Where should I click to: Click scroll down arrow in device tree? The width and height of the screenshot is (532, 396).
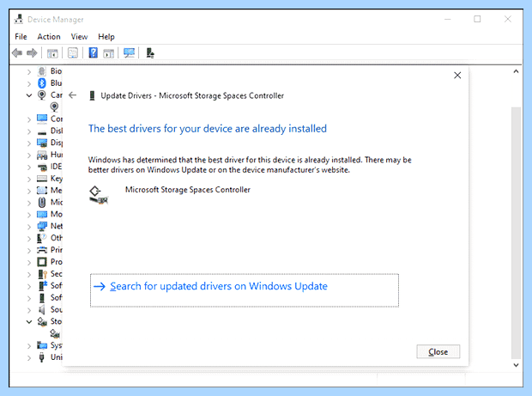tap(516, 365)
